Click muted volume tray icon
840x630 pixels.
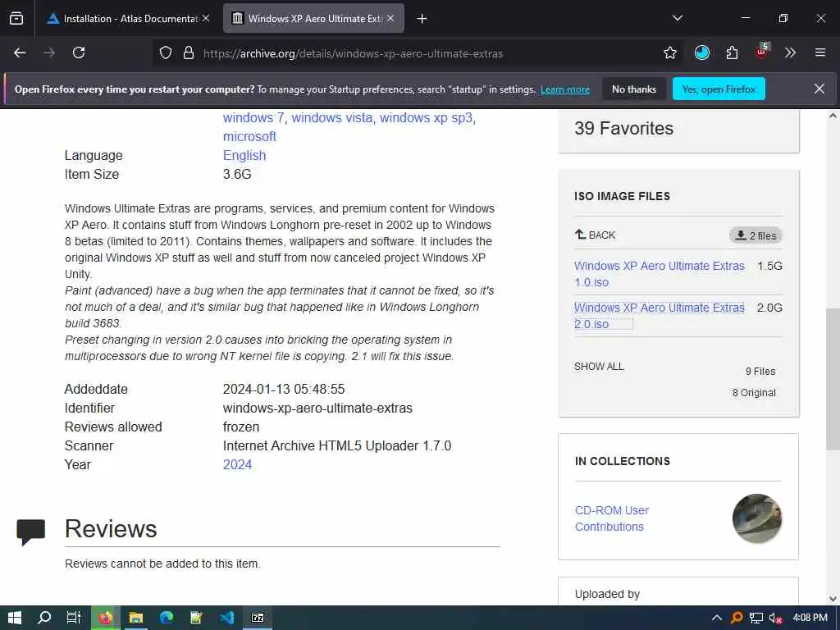click(775, 618)
